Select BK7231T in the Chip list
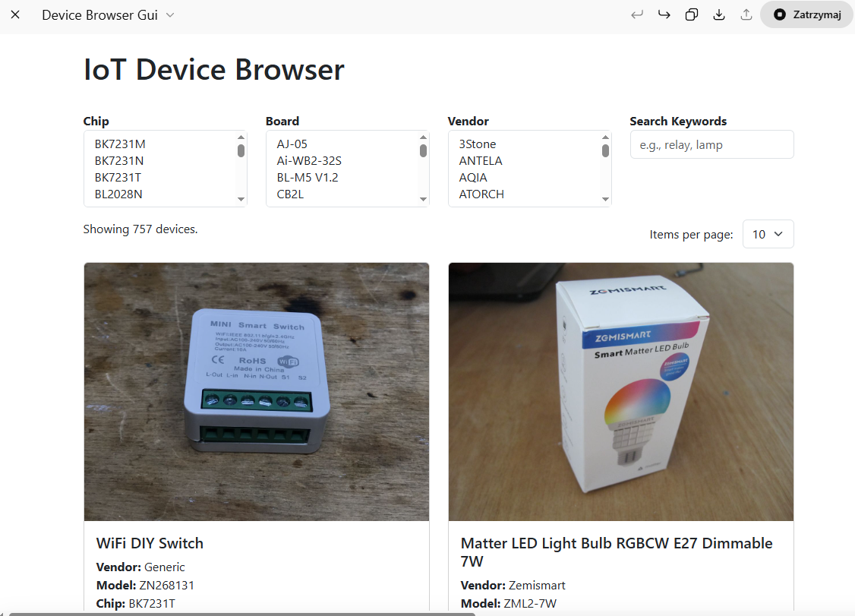The image size is (855, 616). pos(118,177)
